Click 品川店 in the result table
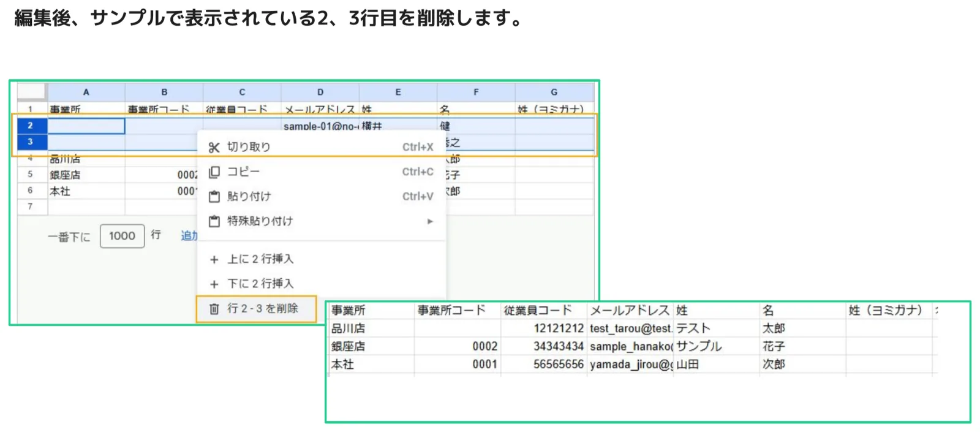 (x=371, y=328)
